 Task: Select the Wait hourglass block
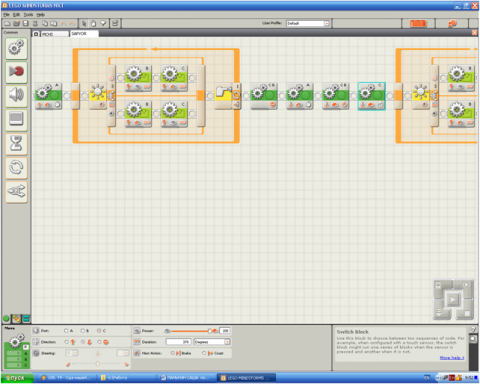[x=16, y=143]
